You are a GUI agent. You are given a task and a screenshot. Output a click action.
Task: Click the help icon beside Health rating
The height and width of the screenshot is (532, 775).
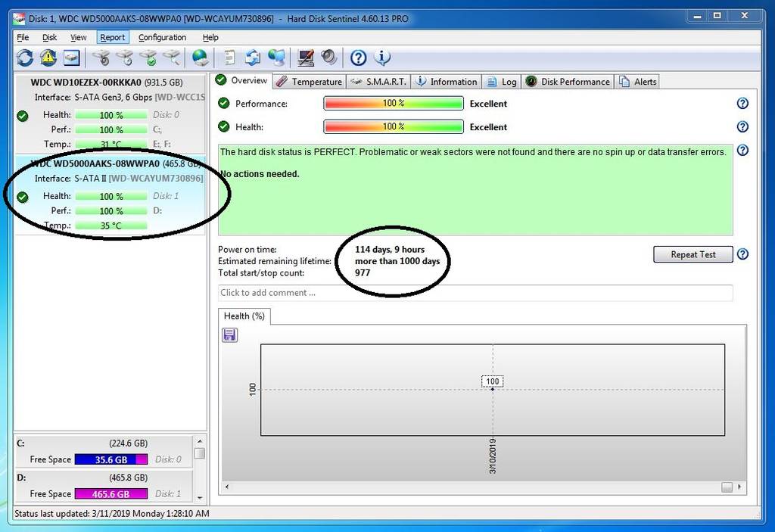[x=742, y=126]
